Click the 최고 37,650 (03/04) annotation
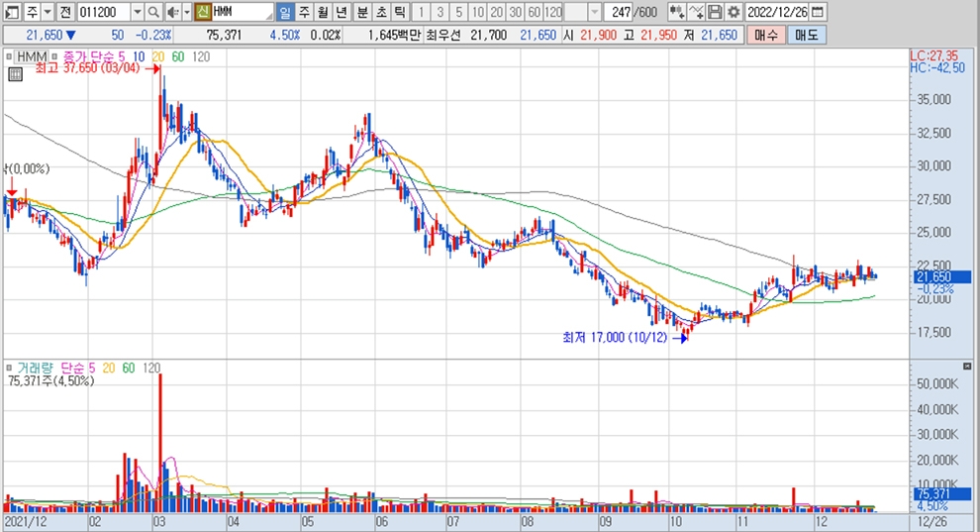Image resolution: width=980 pixels, height=532 pixels. click(87, 68)
